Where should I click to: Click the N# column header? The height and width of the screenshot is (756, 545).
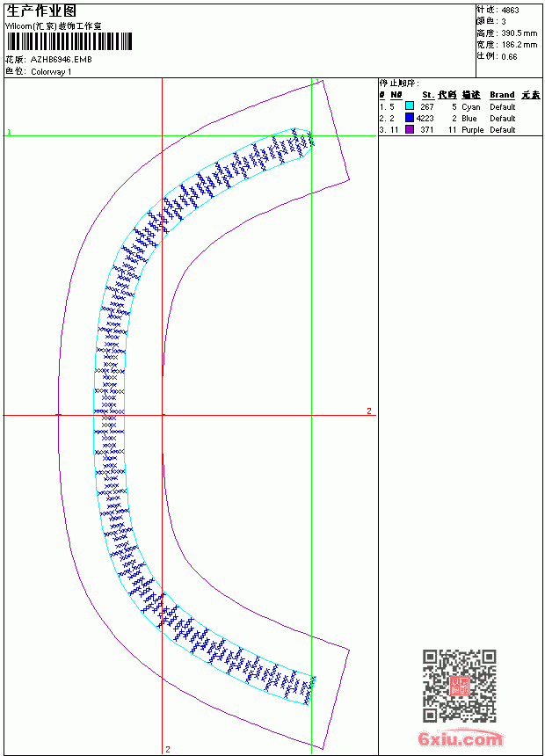[396, 95]
